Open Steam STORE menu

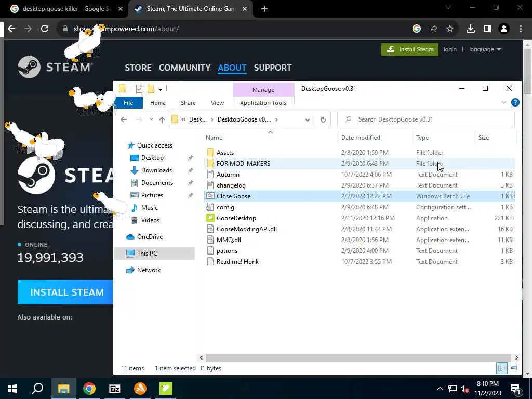138,68
